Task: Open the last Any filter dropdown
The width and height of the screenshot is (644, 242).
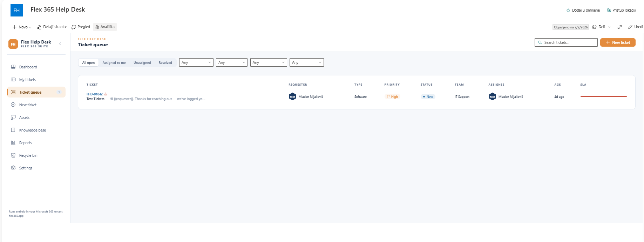Action: coord(307,62)
